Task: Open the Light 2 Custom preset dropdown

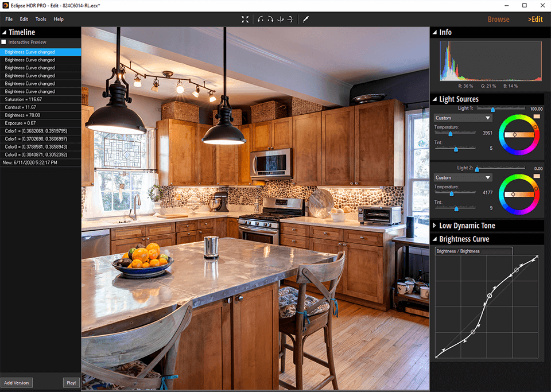Action: click(x=463, y=177)
